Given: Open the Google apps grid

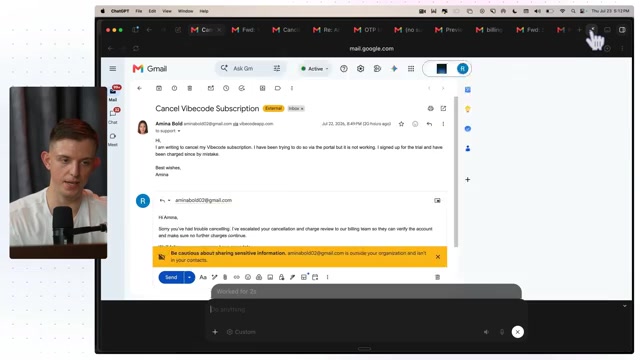Looking at the screenshot, I should 411,69.
